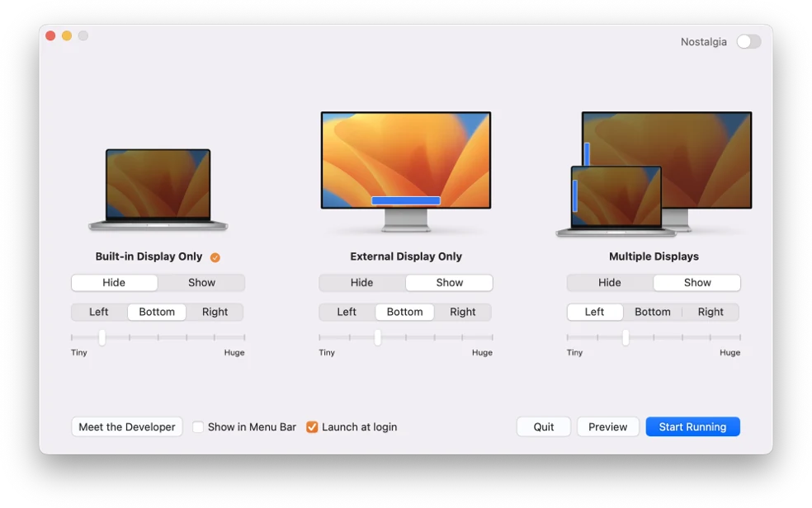812x508 pixels.
Task: Click the blue dock bar on external monitor
Action: [x=405, y=200]
